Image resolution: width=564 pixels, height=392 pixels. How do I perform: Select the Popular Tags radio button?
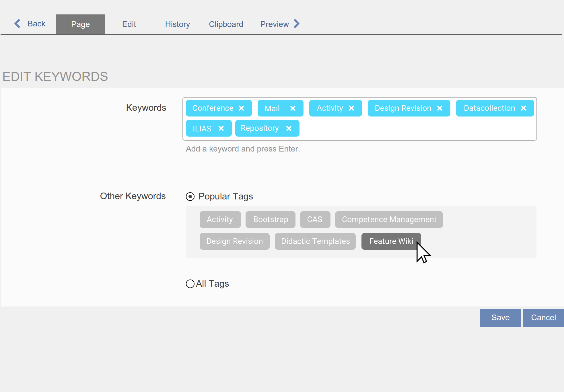pos(190,197)
